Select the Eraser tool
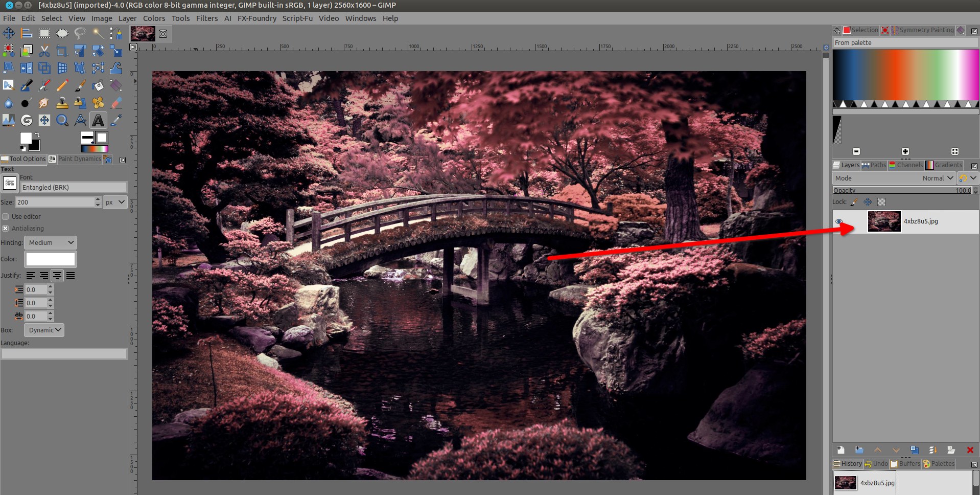Viewport: 980px width, 495px height. pos(116,103)
